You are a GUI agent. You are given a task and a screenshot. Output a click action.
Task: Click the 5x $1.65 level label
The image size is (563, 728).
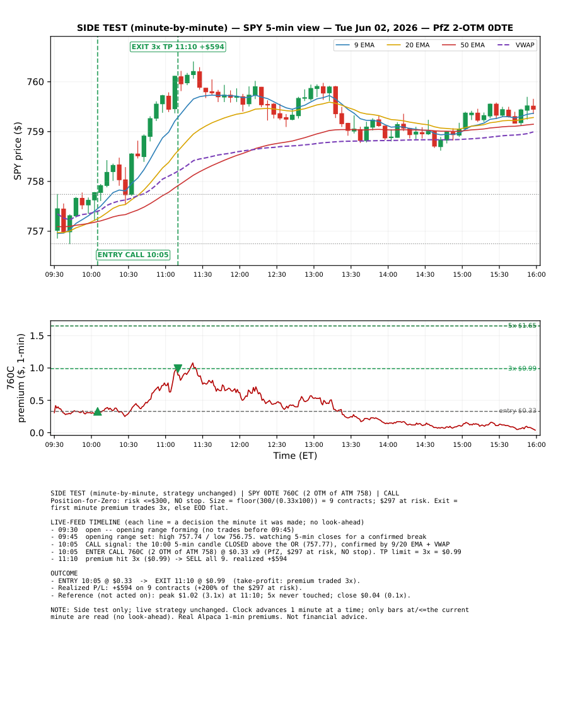[x=522, y=325]
